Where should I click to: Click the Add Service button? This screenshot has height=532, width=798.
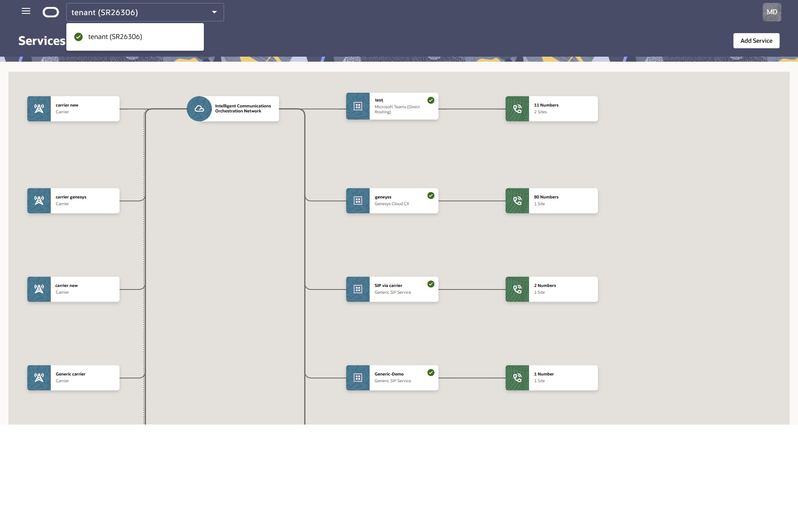click(756, 40)
